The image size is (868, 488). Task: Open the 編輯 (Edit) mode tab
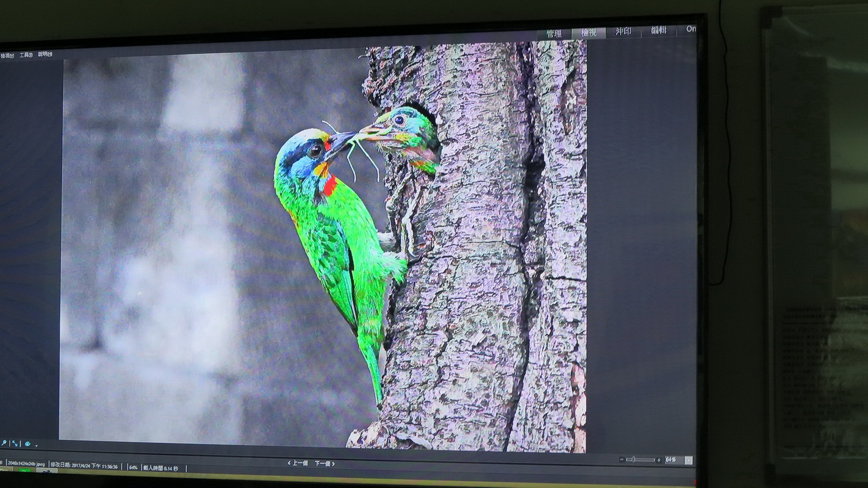point(659,30)
